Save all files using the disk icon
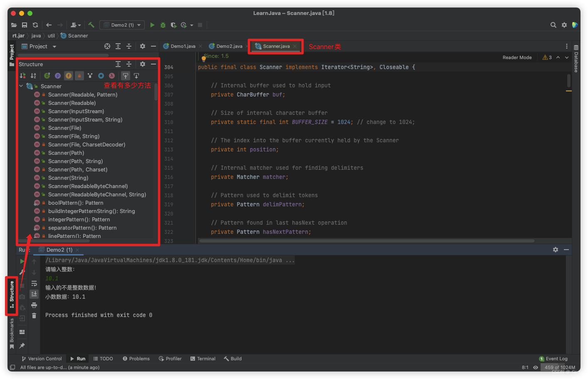The width and height of the screenshot is (588, 379). [25, 25]
